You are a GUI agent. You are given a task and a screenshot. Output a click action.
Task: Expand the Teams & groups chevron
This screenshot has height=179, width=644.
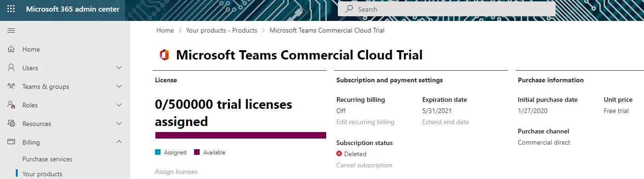tap(119, 86)
